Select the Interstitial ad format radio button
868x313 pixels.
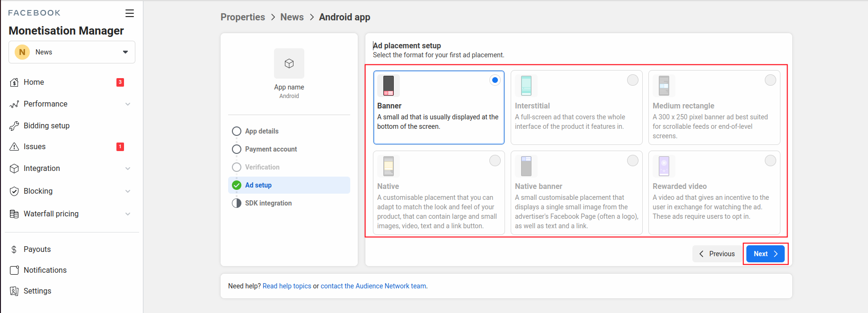tap(632, 80)
